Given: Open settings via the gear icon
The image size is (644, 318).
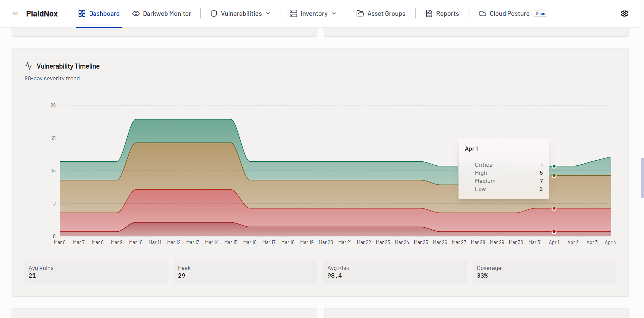Looking at the screenshot, I should [625, 13].
